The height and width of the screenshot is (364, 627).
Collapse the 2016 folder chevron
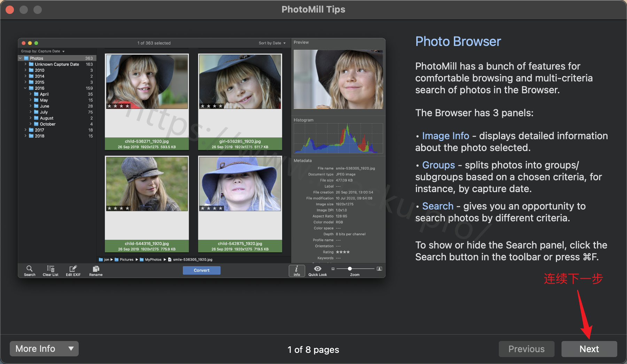click(x=25, y=88)
